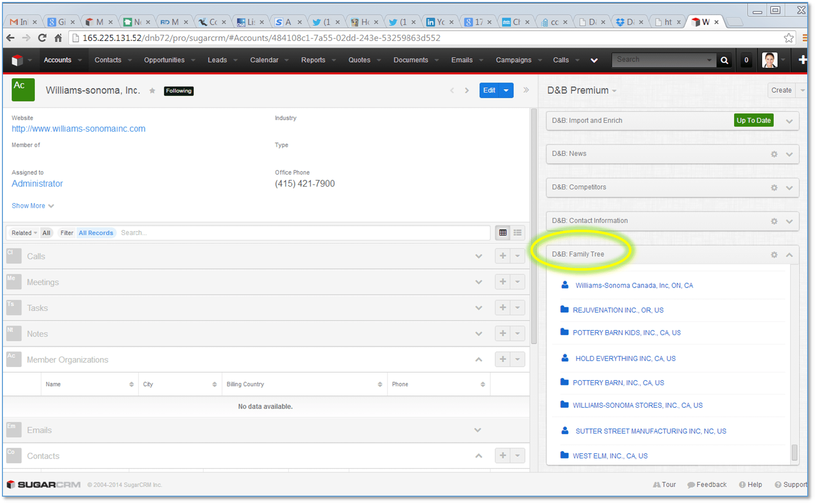Expand the Emails subpanel chevron
The image size is (816, 504).
point(478,430)
